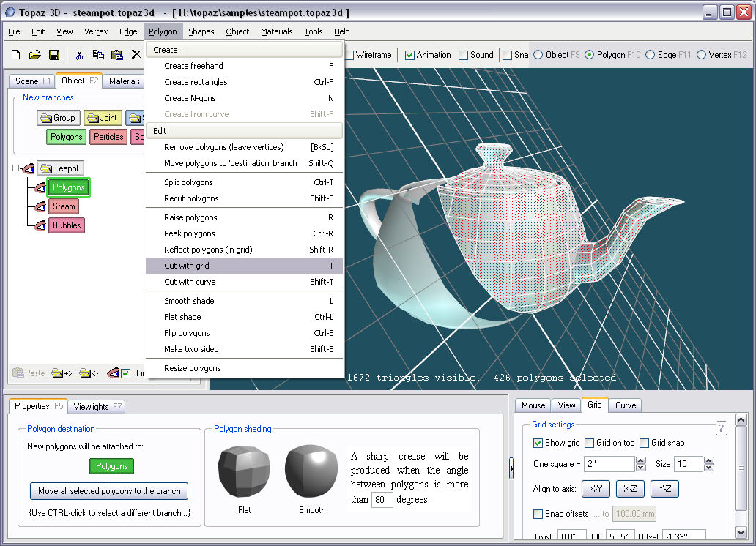
Task: Select the Vertex mode radio button
Action: point(702,55)
